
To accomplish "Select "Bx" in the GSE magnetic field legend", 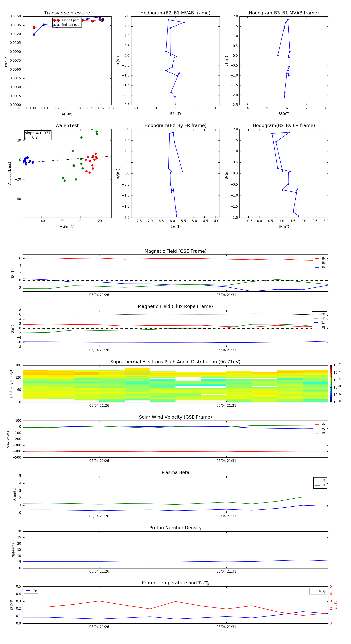I will 320,259.
